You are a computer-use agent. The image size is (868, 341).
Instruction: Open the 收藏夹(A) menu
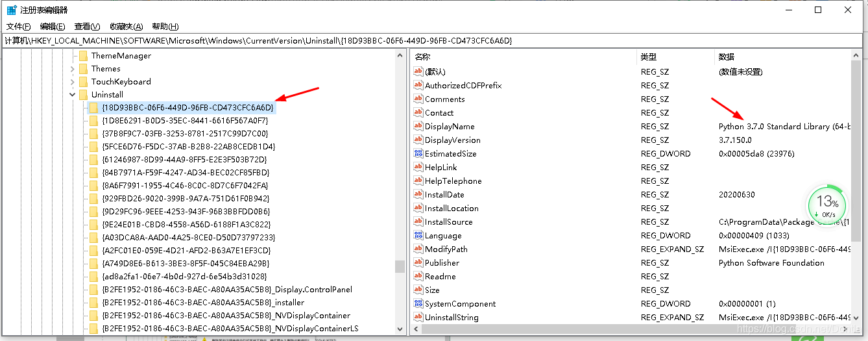point(126,26)
